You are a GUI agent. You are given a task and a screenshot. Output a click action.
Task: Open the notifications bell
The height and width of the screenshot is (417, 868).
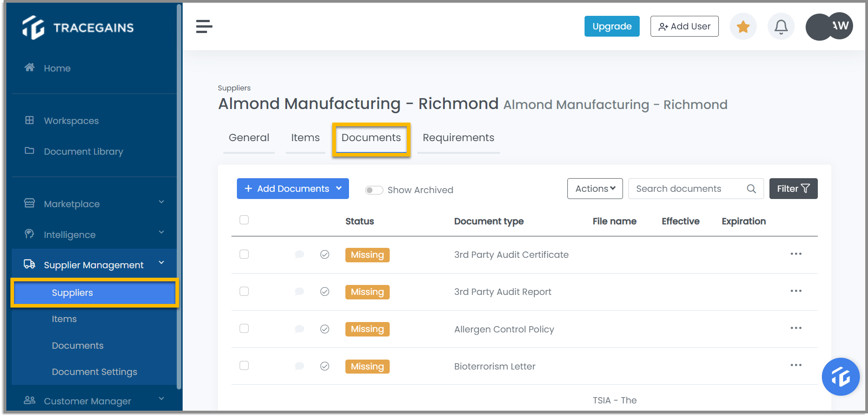[781, 27]
